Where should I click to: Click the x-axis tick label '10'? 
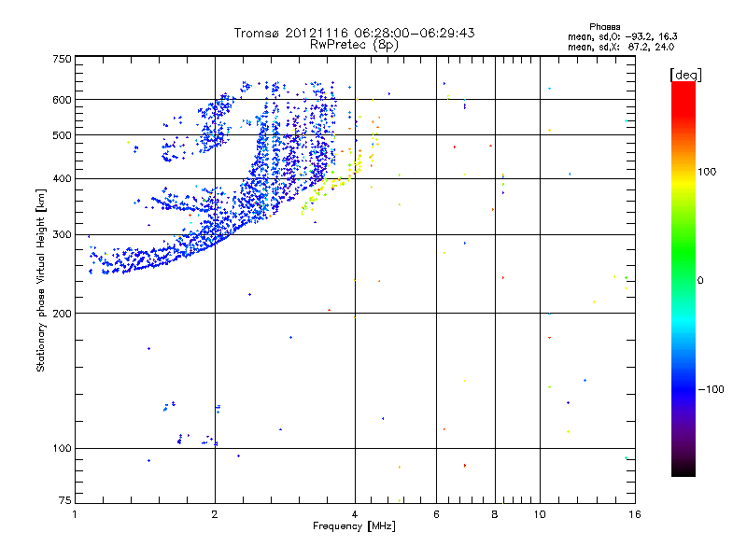[540, 514]
